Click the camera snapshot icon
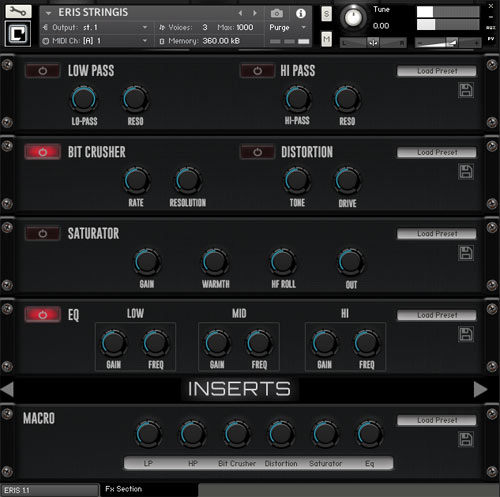 pyautogui.click(x=277, y=13)
